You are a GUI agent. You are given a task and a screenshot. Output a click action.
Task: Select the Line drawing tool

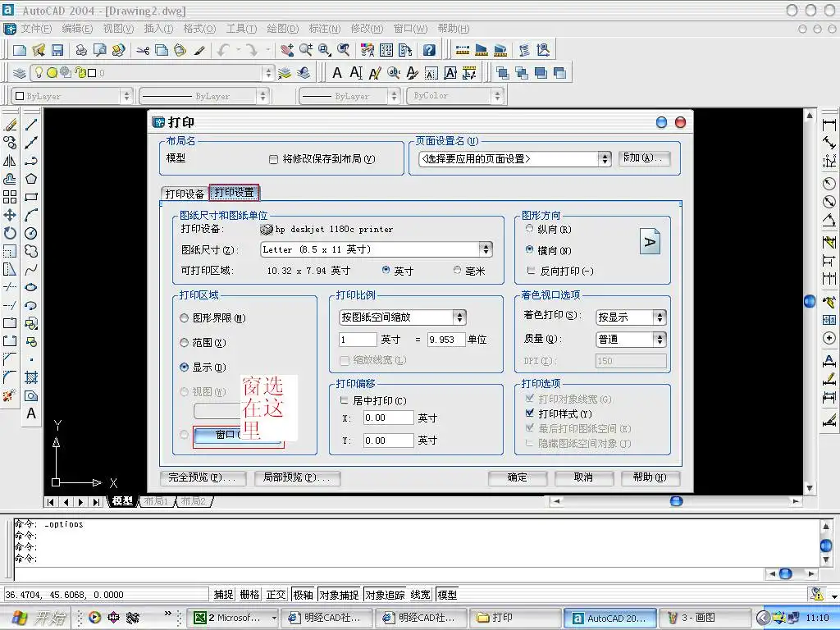31,125
